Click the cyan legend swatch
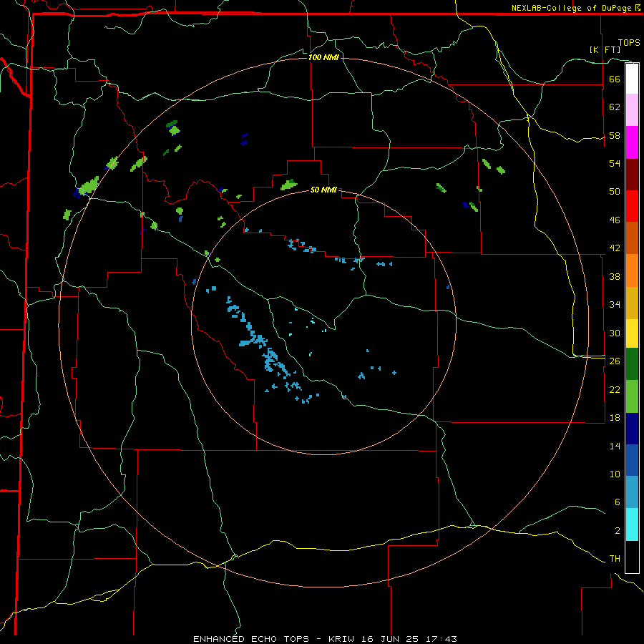 [x=632, y=525]
